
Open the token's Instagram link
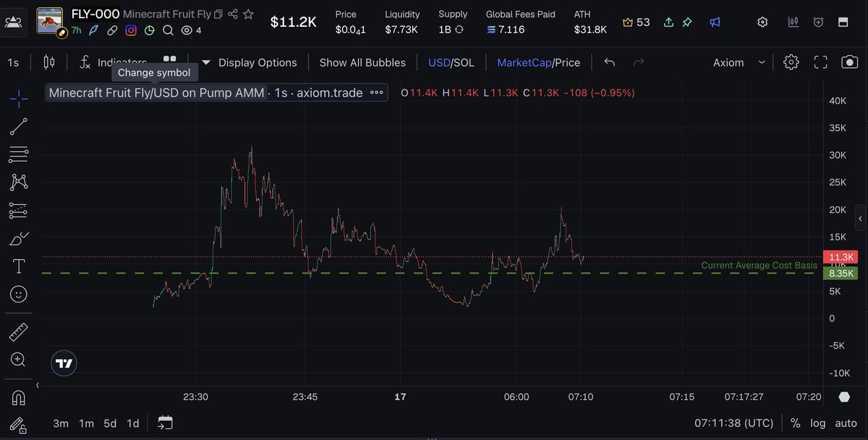(131, 30)
